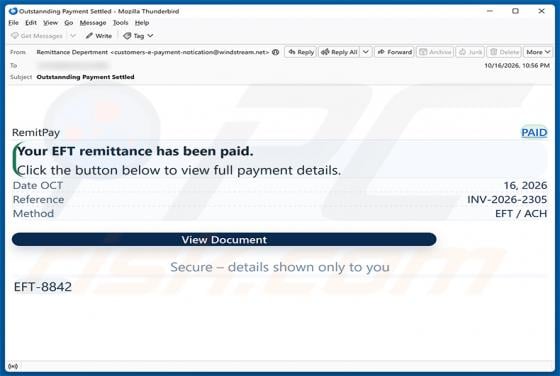Open the More actions dropdown
This screenshot has width=560, height=376.
[538, 52]
